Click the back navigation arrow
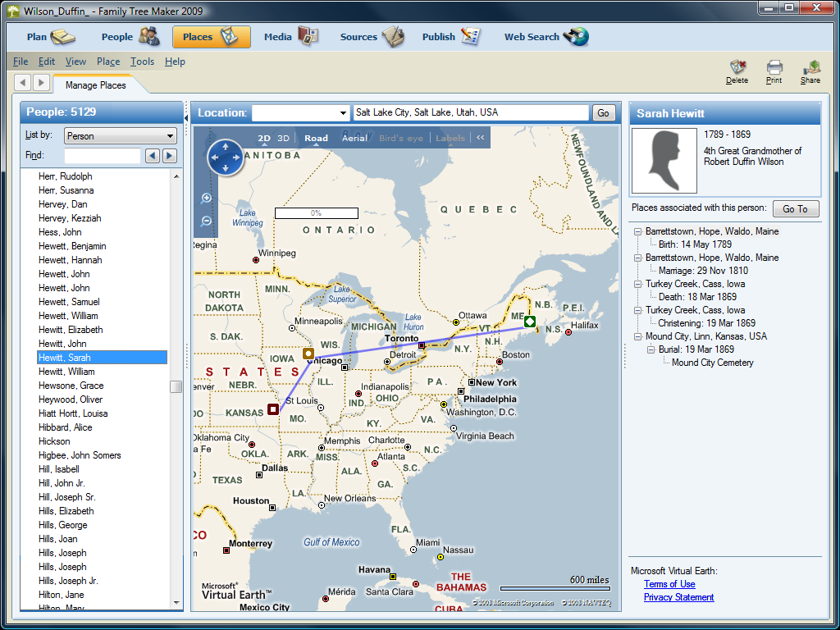 [x=22, y=83]
